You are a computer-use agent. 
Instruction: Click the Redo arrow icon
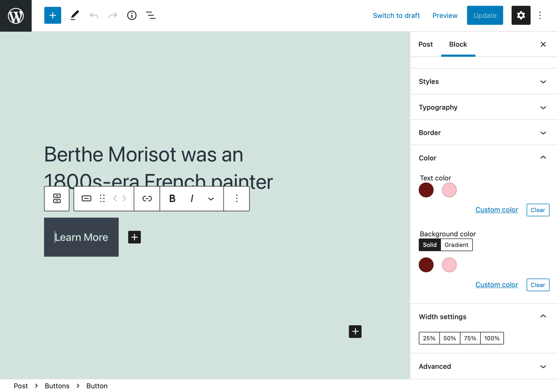click(112, 15)
